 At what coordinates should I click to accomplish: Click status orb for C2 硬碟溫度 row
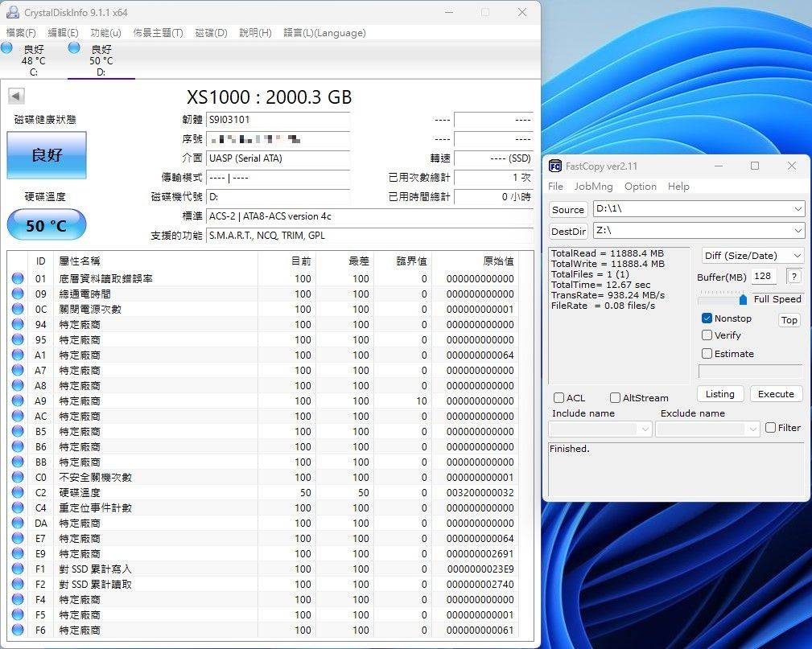tap(18, 492)
